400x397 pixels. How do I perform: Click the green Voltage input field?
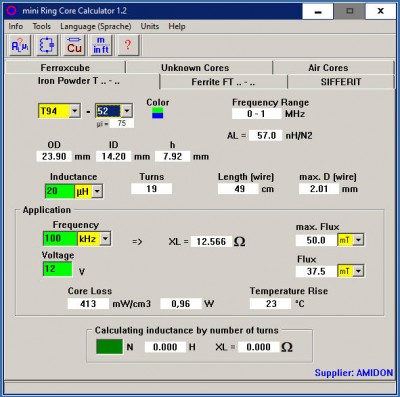click(58, 269)
